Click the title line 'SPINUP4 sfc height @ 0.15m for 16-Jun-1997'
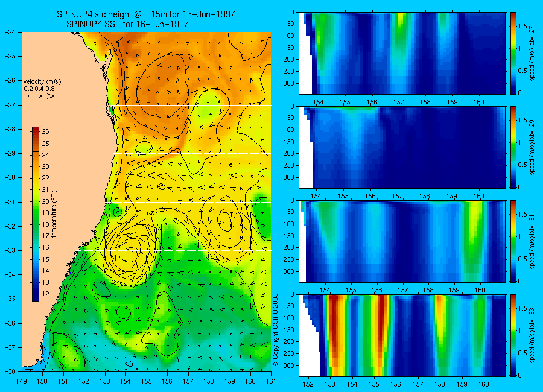 point(146,14)
